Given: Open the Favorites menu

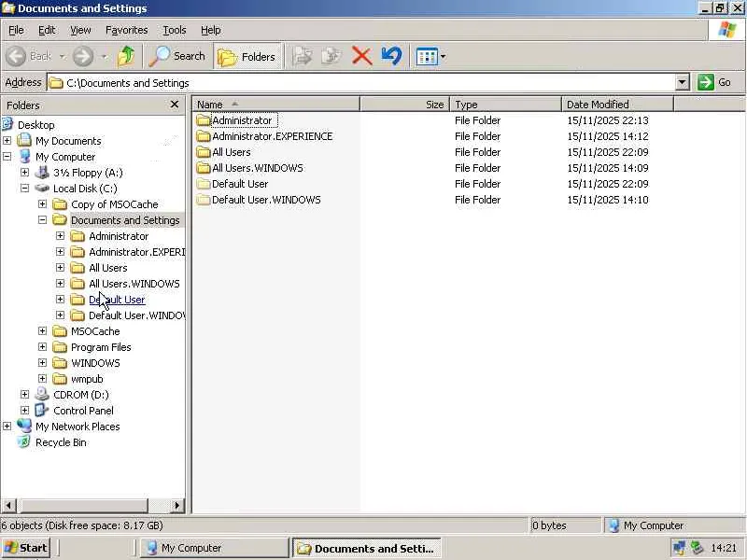Looking at the screenshot, I should (x=127, y=30).
